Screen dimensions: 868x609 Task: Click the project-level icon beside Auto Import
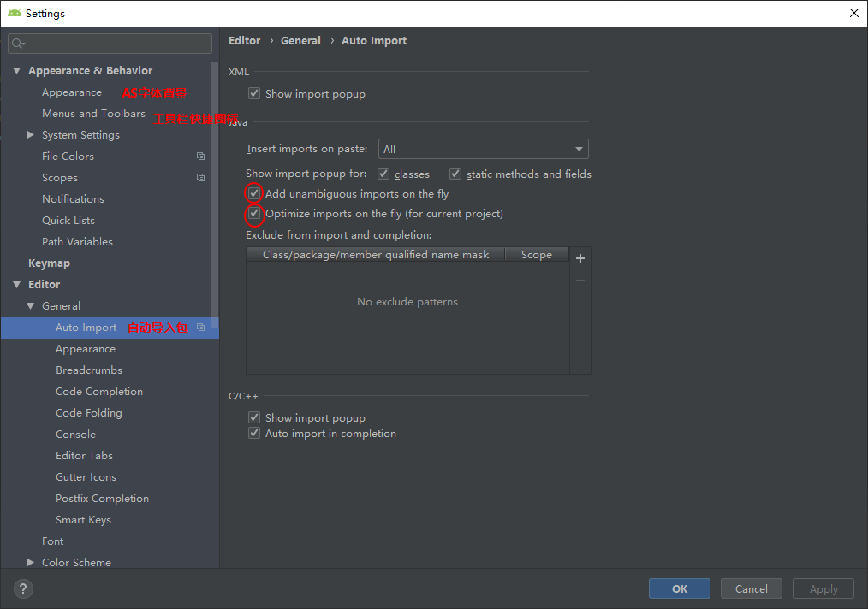[x=200, y=328]
